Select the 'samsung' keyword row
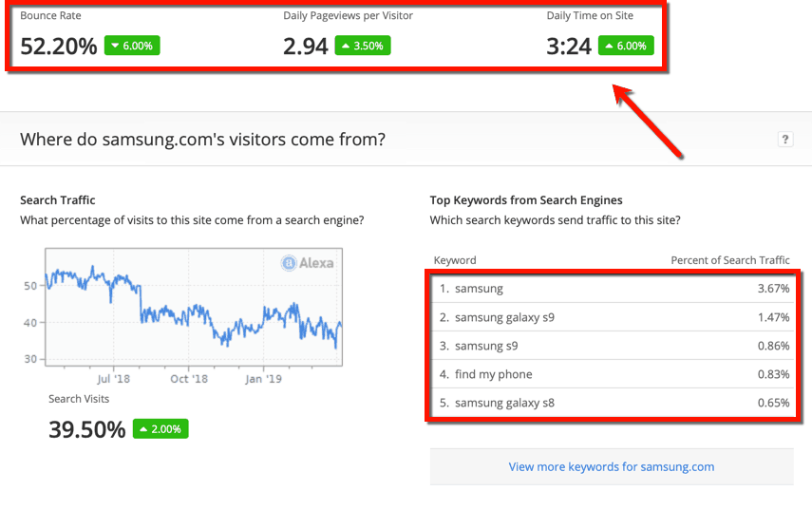 [614, 289]
